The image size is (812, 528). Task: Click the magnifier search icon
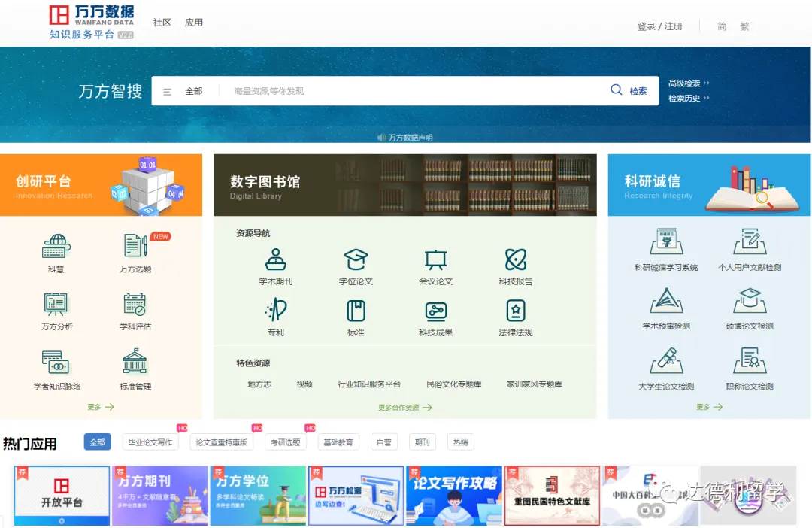pyautogui.click(x=617, y=90)
